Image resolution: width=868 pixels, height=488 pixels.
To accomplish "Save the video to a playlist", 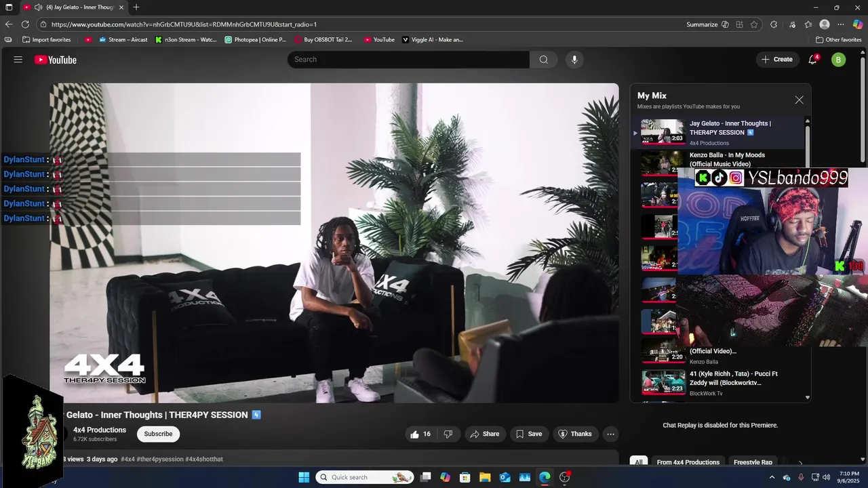I will click(x=528, y=434).
